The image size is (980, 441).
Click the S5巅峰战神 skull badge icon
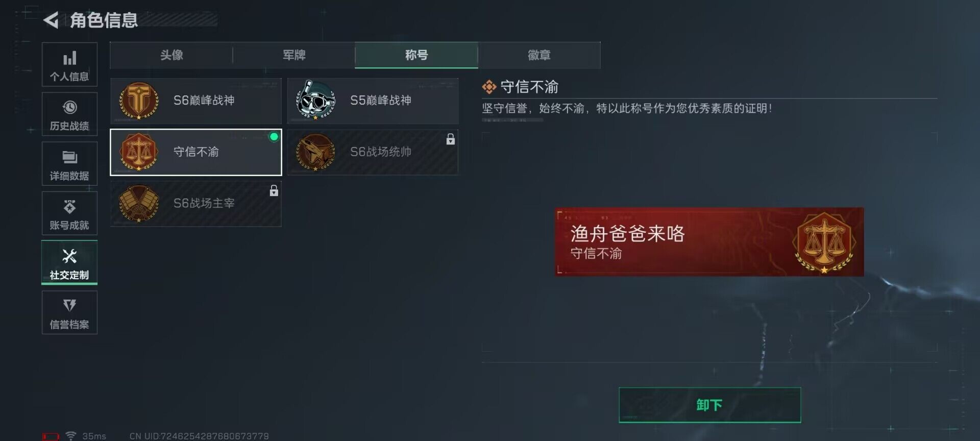pyautogui.click(x=315, y=100)
